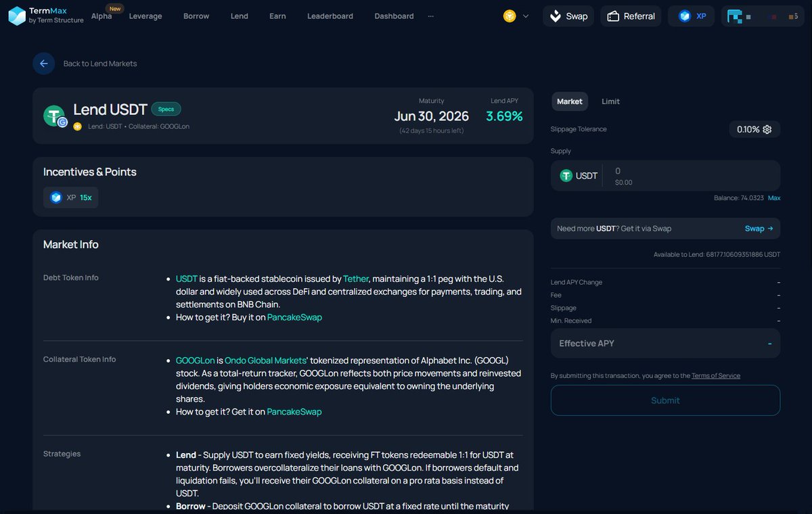Click the 0.10% slippage tolerance value
The width and height of the screenshot is (812, 514).
pyautogui.click(x=747, y=129)
